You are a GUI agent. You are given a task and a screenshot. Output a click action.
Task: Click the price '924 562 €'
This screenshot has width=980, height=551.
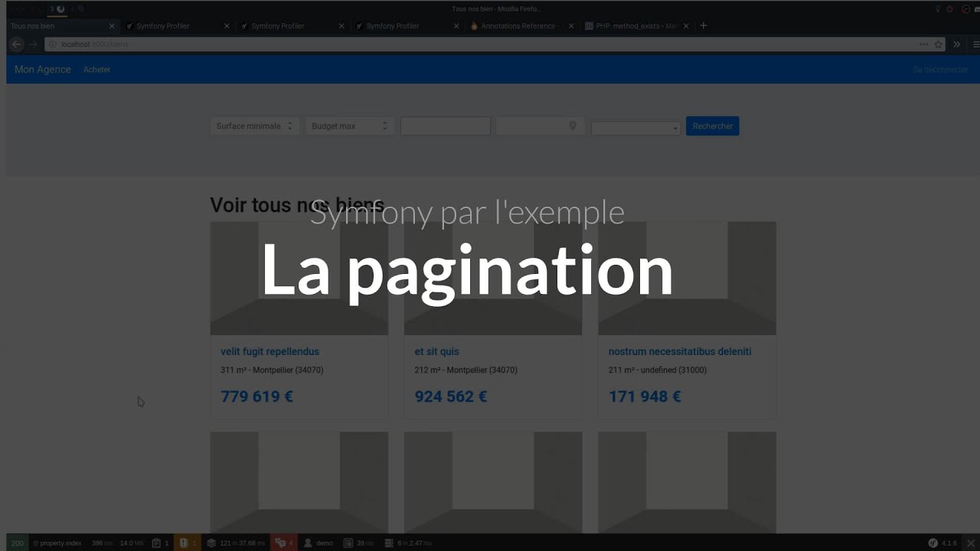coord(451,396)
